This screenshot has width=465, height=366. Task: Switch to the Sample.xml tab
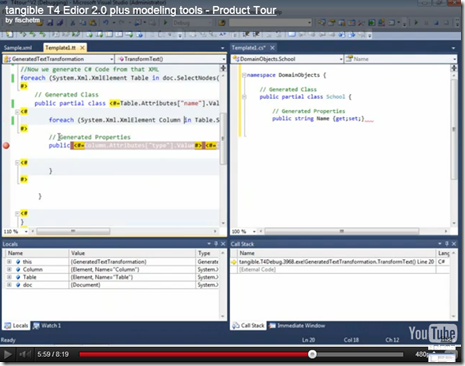[18, 48]
